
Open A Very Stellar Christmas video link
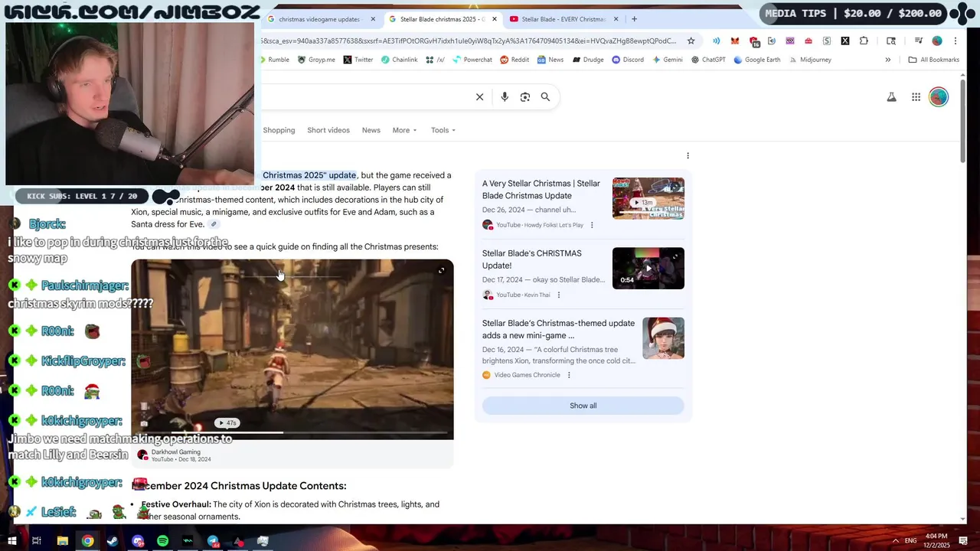click(541, 190)
